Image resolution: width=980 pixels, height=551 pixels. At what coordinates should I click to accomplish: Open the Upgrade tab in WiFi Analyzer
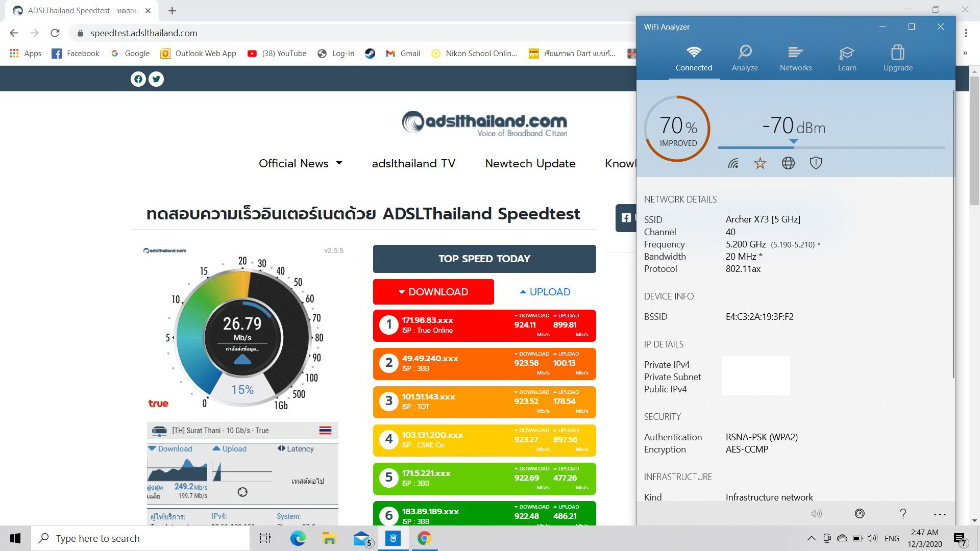(898, 58)
